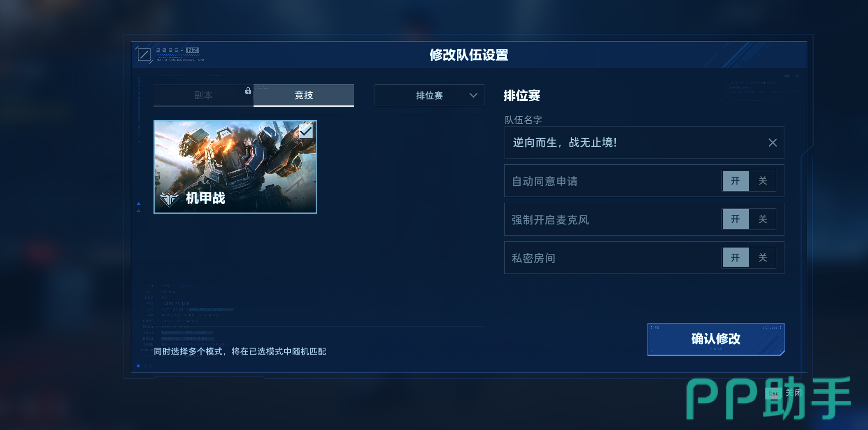This screenshot has width=868, height=430.
Task: Switch to the 副本 tab
Action: (203, 96)
